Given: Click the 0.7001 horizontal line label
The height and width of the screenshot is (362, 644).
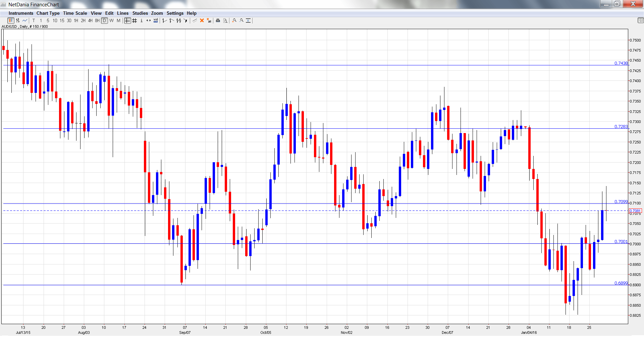Looking at the screenshot, I should (x=621, y=242).
